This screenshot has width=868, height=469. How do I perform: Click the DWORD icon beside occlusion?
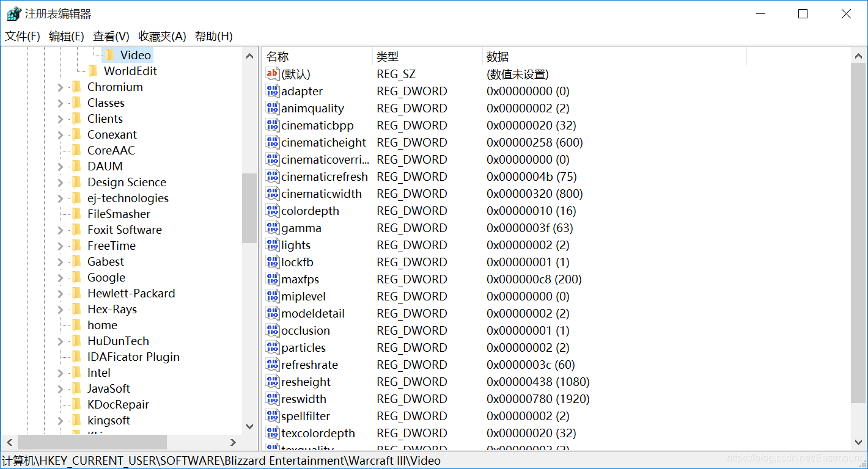pos(273,330)
